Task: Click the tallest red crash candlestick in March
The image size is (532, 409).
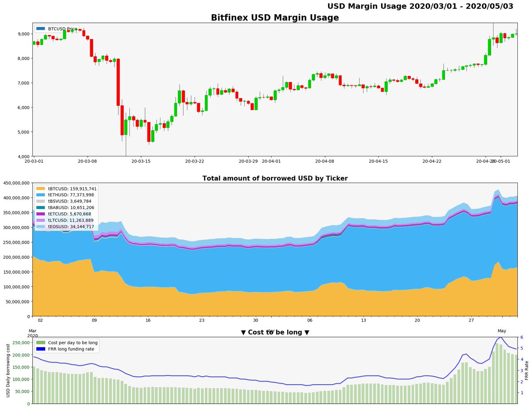Action: (x=118, y=82)
